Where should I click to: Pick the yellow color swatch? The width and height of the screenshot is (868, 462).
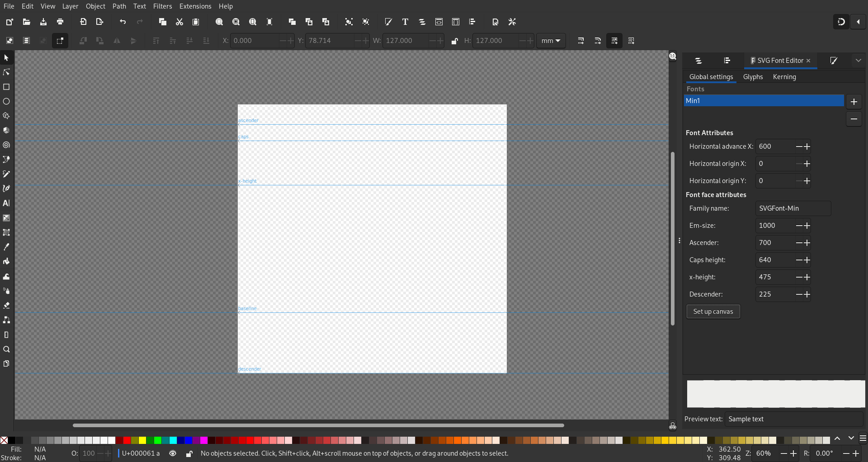[142, 440]
